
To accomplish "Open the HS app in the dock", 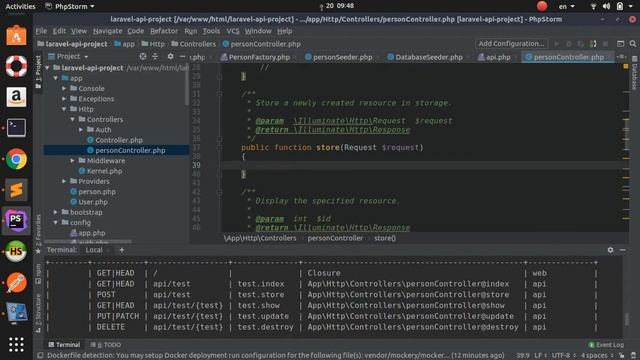I will (x=16, y=251).
